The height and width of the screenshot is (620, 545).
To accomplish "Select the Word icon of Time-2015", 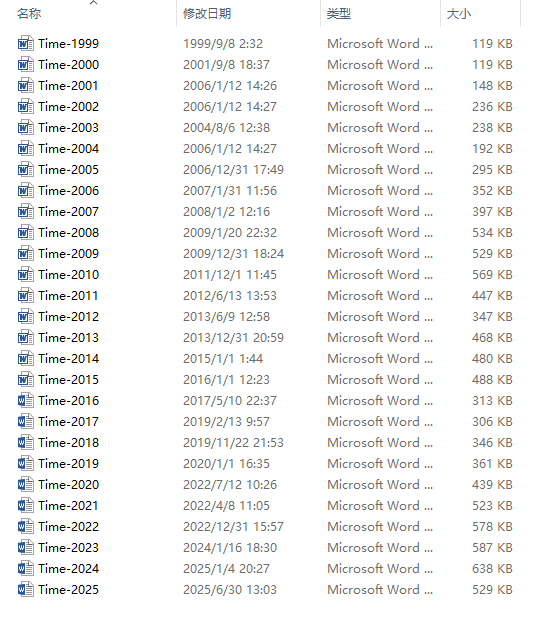I will pos(25,380).
